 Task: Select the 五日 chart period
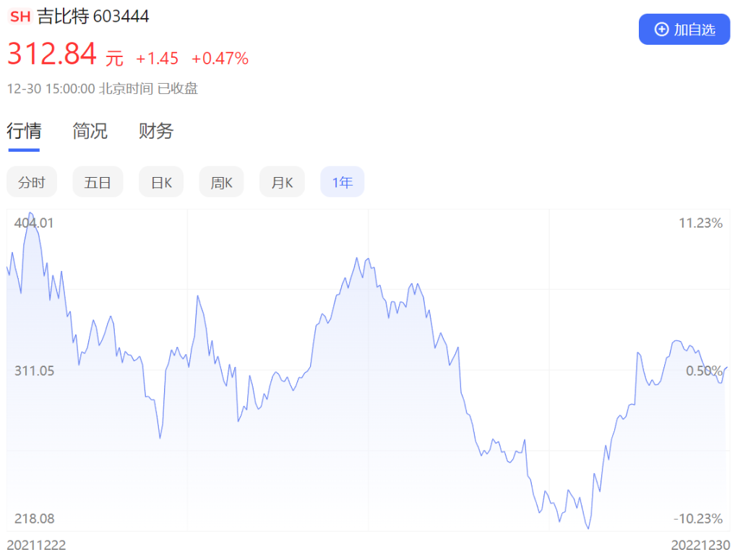98,181
